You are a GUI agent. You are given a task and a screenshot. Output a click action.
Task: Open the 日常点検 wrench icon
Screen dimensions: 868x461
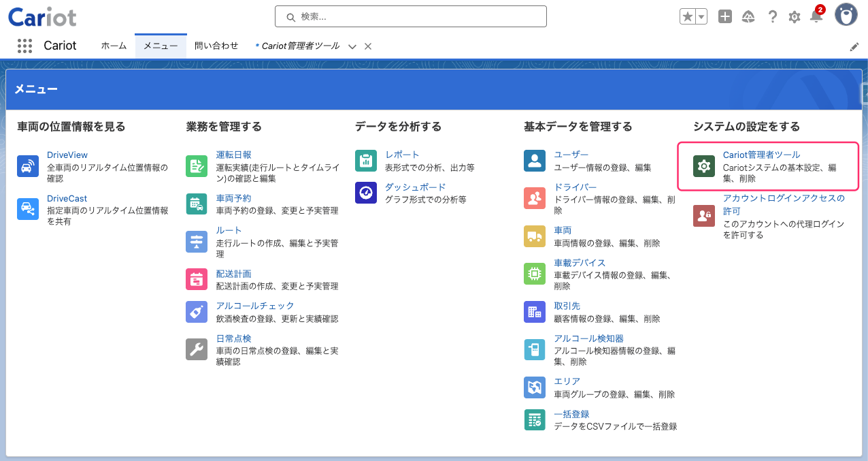(x=197, y=349)
